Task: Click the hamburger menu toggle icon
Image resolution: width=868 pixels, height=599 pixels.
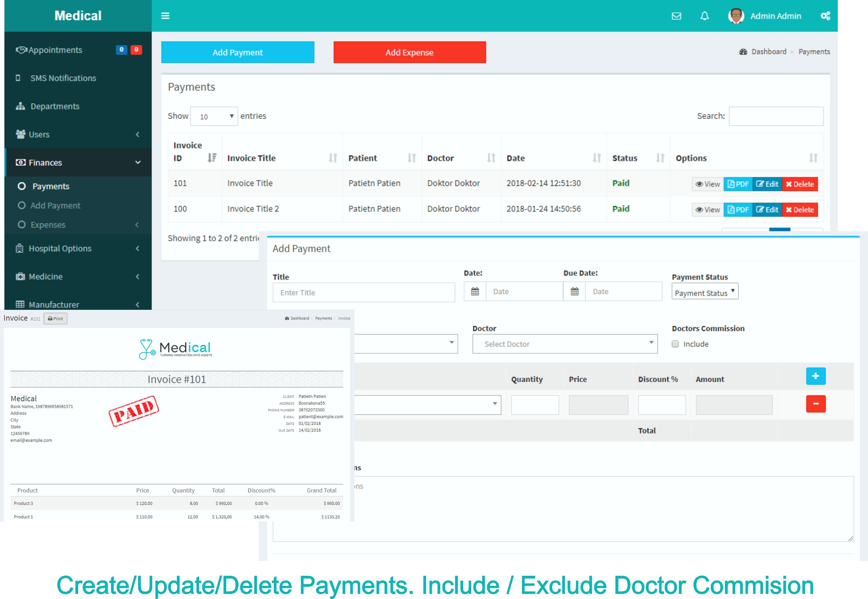Action: click(x=165, y=16)
